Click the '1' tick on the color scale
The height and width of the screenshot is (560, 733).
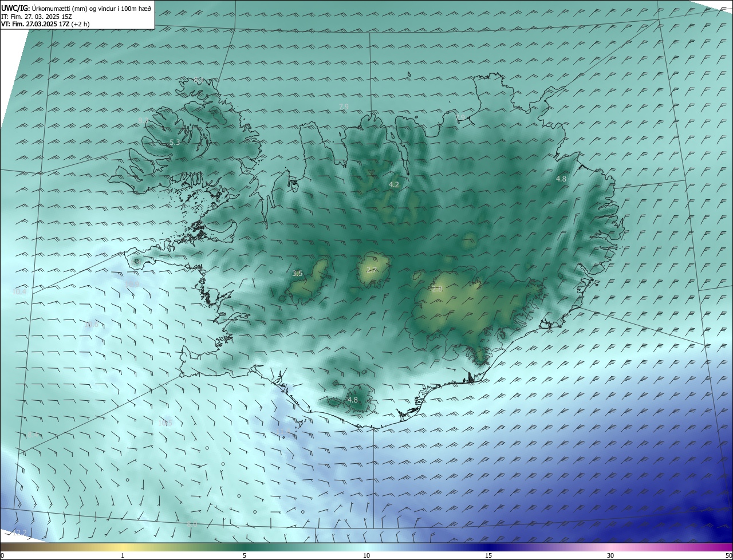pyautogui.click(x=123, y=555)
